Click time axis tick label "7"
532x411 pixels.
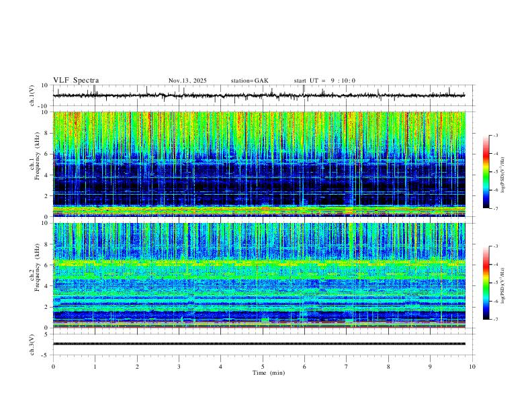[x=347, y=367]
